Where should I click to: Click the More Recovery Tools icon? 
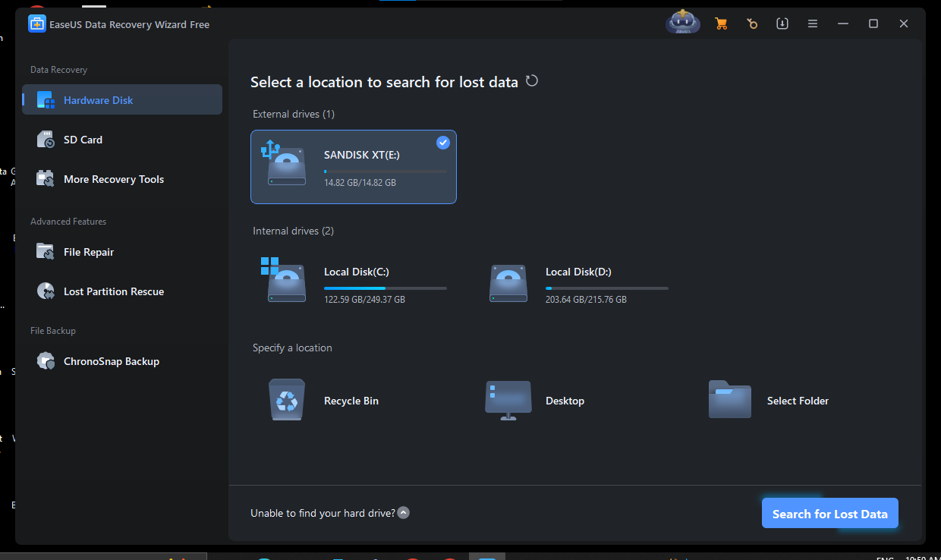[46, 179]
